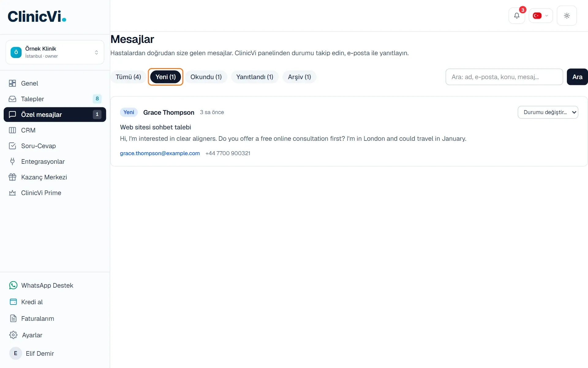Image resolution: width=588 pixels, height=368 pixels.
Task: Click the clear aligners message body text
Action: click(293, 139)
